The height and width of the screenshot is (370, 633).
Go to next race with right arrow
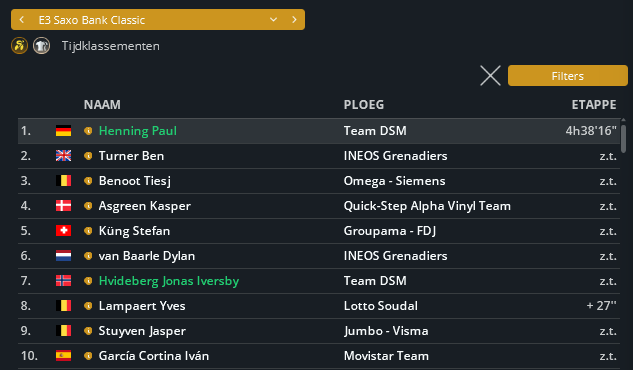point(294,20)
